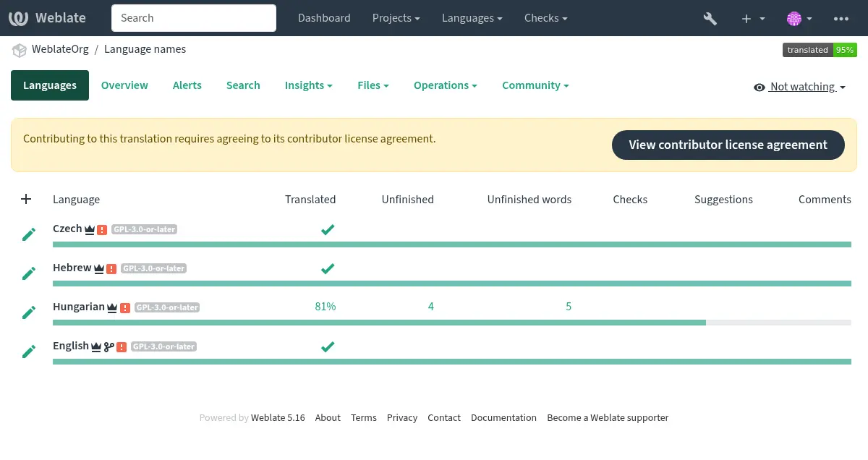This screenshot has height=460, width=868.
Task: Click the crown icon beside Czech
Action: 90,229
